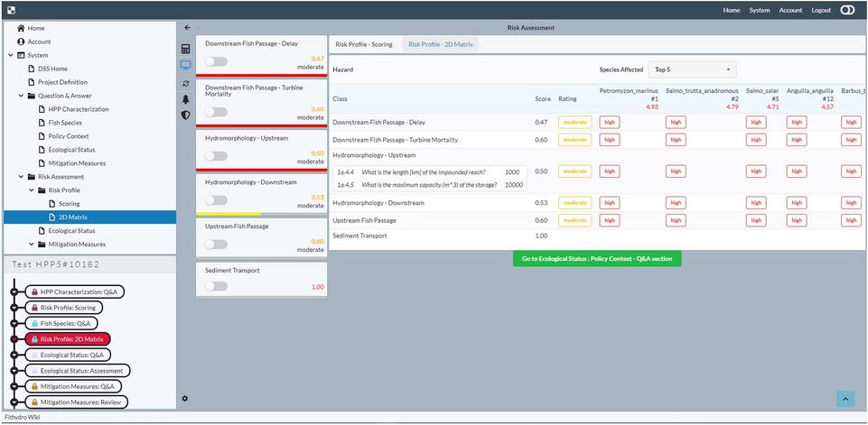Toggle the Downstream Fish Passage - Turbine Mortality switch
Image resolution: width=868 pixels, height=425 pixels.
tap(216, 112)
